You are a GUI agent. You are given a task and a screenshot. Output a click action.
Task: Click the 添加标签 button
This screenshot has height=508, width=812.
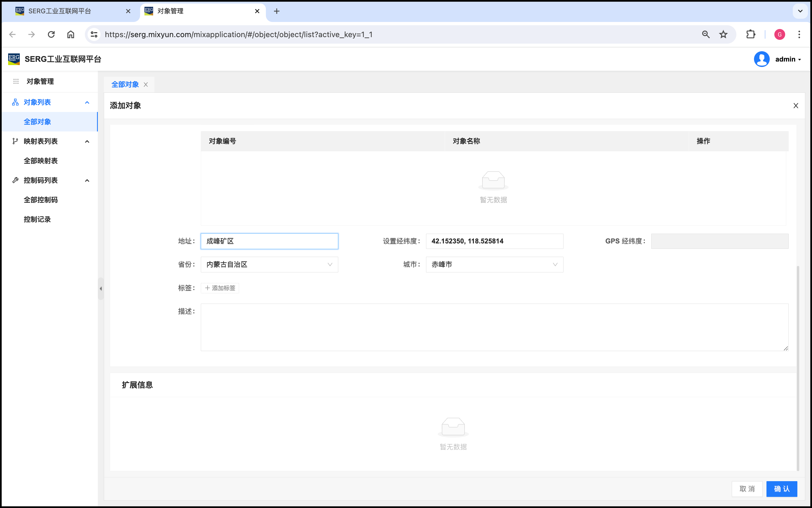tap(220, 288)
